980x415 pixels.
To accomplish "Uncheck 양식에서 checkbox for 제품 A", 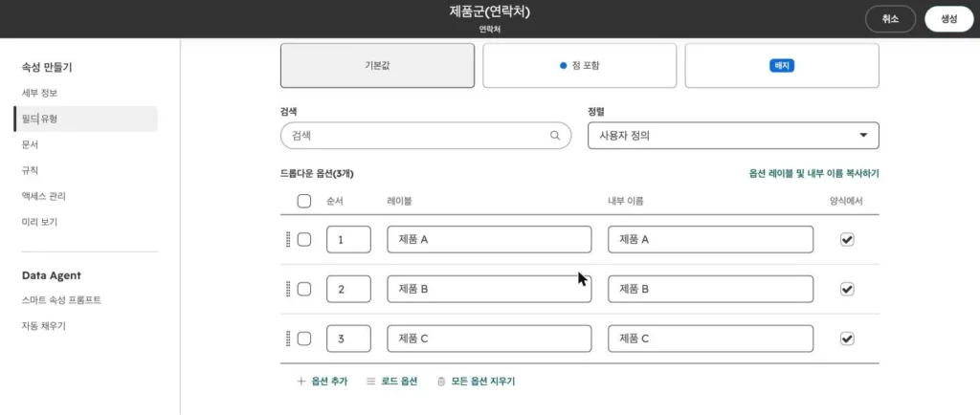I will point(847,240).
